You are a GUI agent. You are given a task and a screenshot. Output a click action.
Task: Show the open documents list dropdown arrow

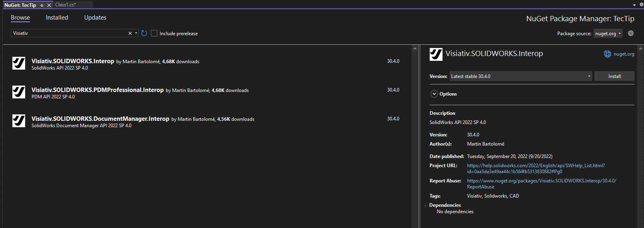pos(634,5)
